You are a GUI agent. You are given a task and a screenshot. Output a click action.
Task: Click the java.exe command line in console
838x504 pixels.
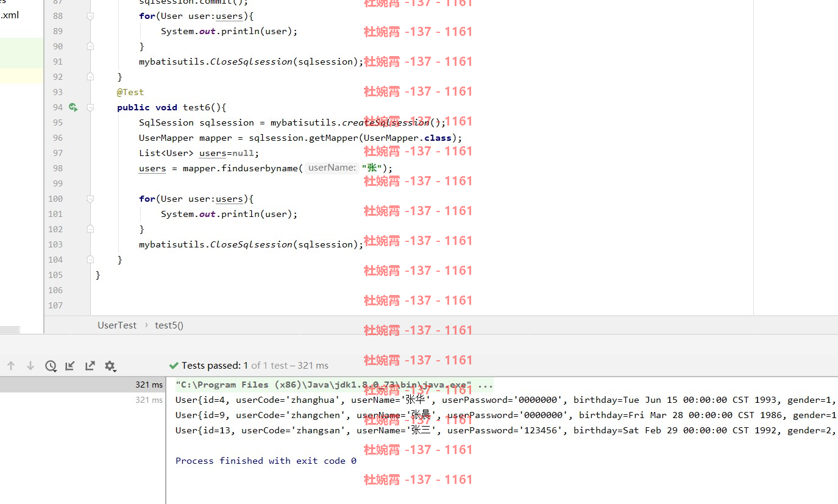tap(334, 385)
